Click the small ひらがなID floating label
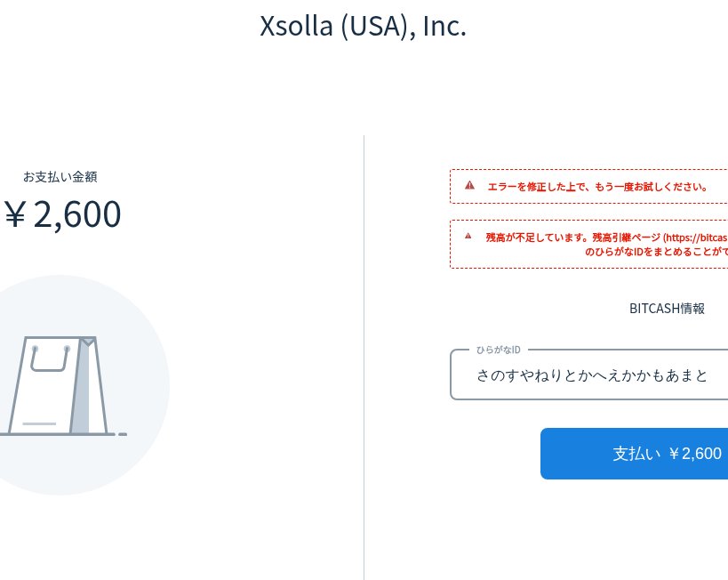Viewport: 728px width, 580px height. pyautogui.click(x=498, y=350)
